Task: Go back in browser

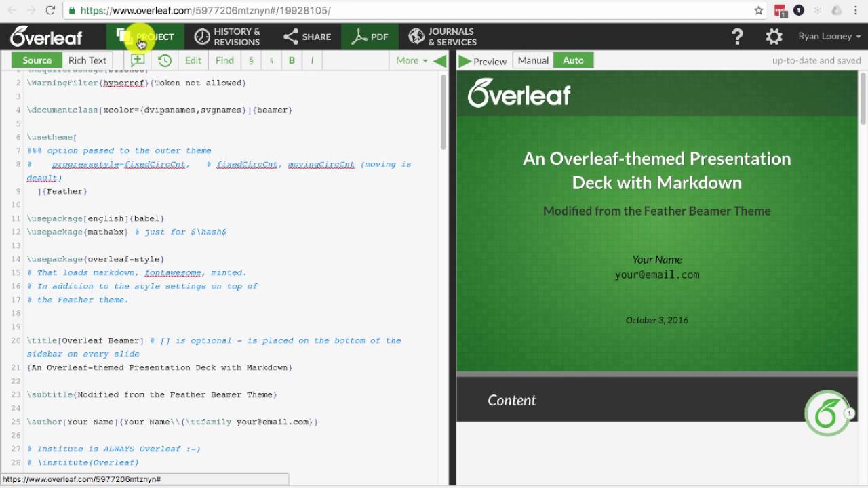Action: coord(12,10)
